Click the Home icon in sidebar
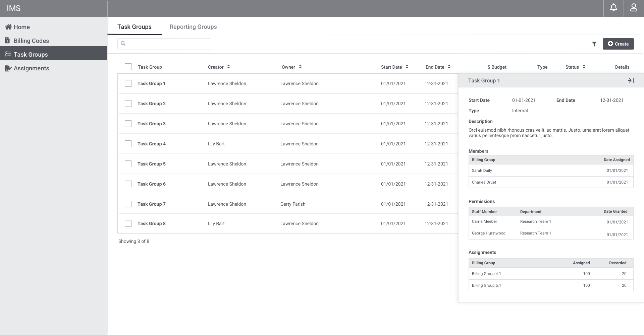 (8, 27)
